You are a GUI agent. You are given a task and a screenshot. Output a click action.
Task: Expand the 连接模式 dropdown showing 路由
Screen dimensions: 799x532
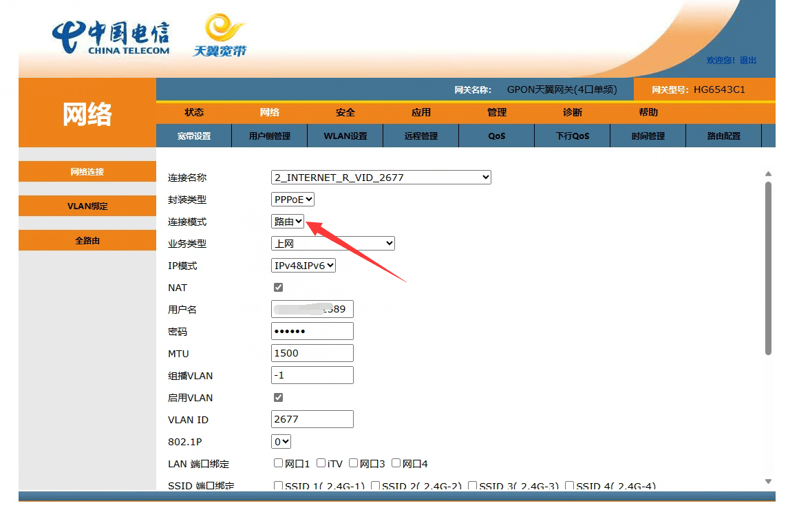tap(288, 222)
